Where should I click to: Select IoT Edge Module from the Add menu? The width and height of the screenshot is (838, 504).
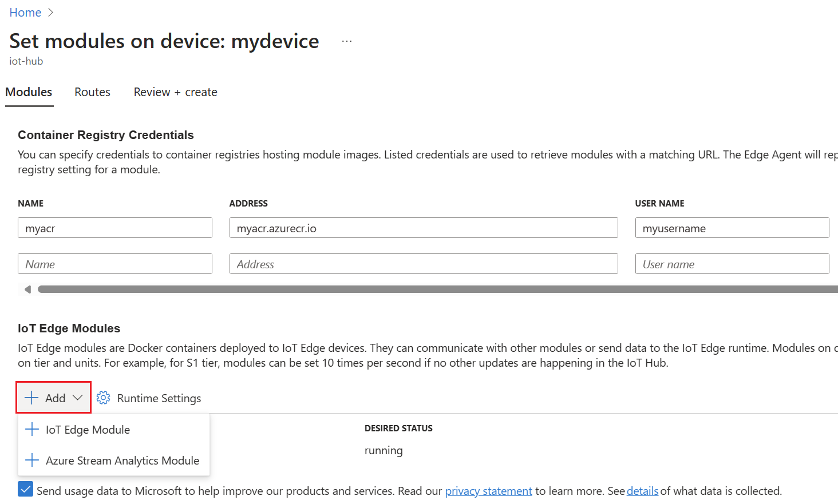point(88,429)
